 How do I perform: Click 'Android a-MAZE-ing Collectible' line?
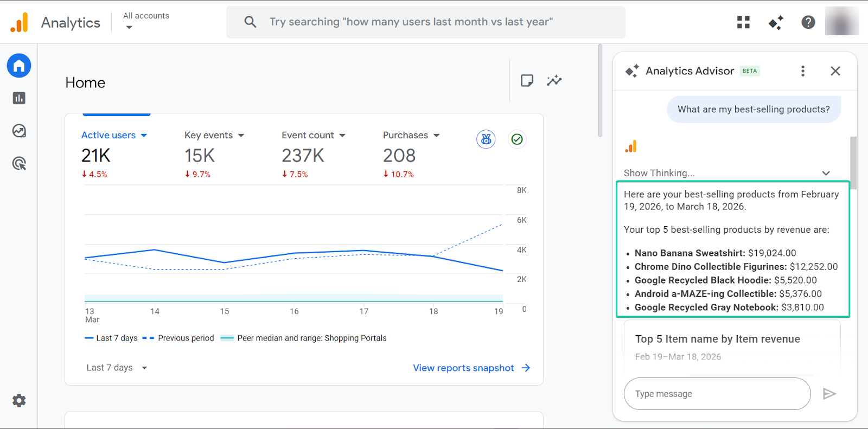pos(728,293)
